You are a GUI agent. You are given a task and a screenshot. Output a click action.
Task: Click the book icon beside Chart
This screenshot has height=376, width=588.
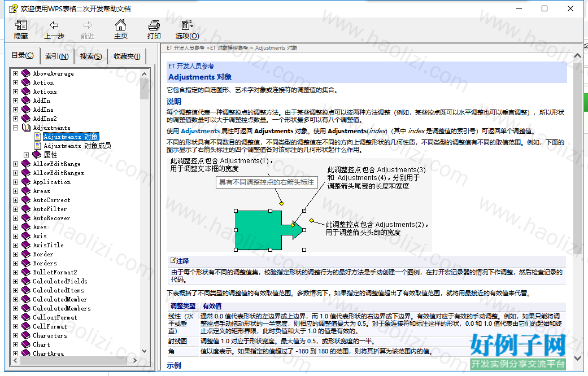(26, 344)
